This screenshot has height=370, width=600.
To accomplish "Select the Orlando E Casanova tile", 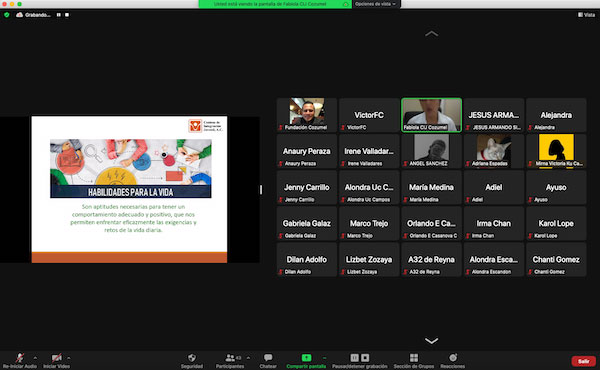I will (431, 223).
